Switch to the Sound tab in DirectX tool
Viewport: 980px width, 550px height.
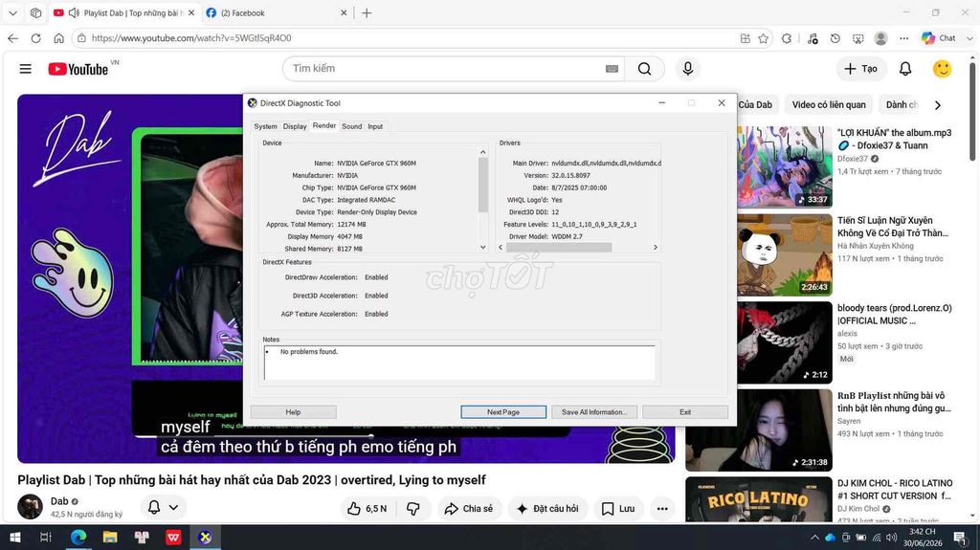click(352, 126)
